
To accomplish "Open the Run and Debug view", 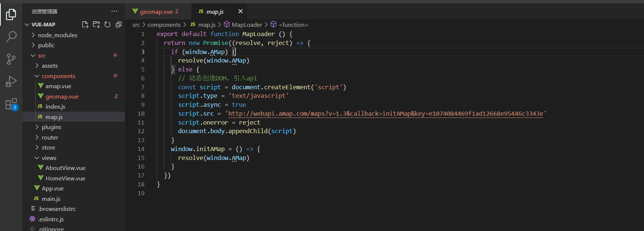I will pyautogui.click(x=11, y=81).
